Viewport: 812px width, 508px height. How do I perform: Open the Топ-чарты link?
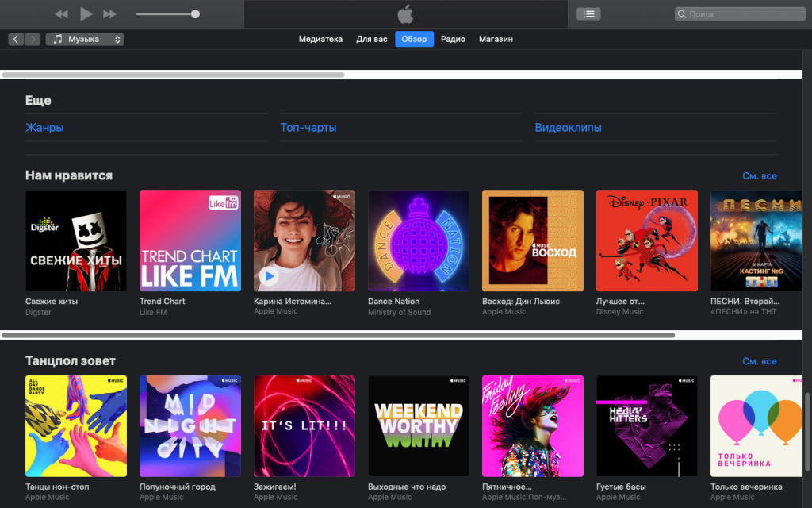(308, 128)
